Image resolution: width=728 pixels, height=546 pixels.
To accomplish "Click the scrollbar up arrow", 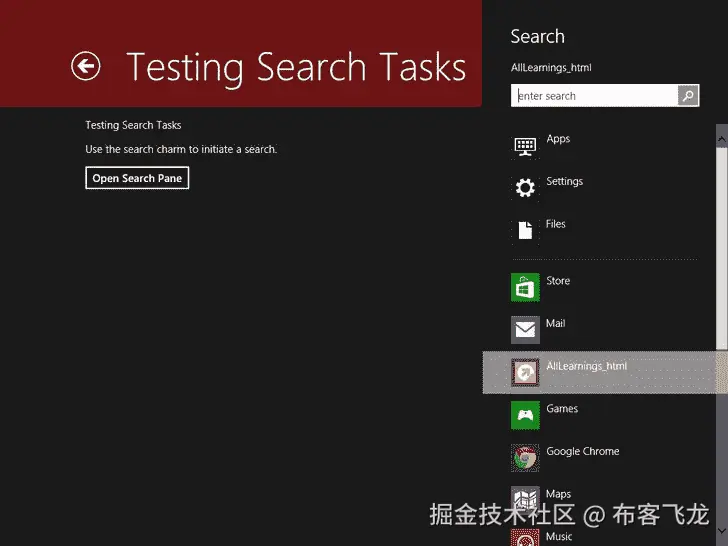I will click(722, 138).
